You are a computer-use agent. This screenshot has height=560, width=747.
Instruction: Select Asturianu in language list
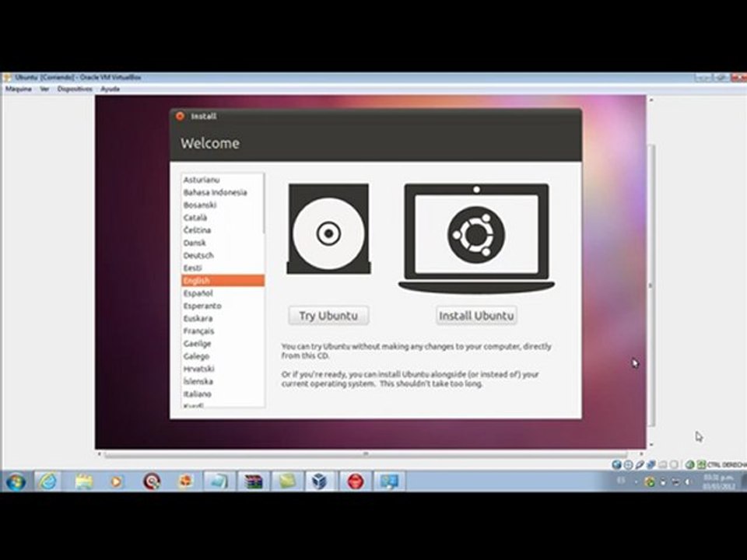[x=223, y=180]
